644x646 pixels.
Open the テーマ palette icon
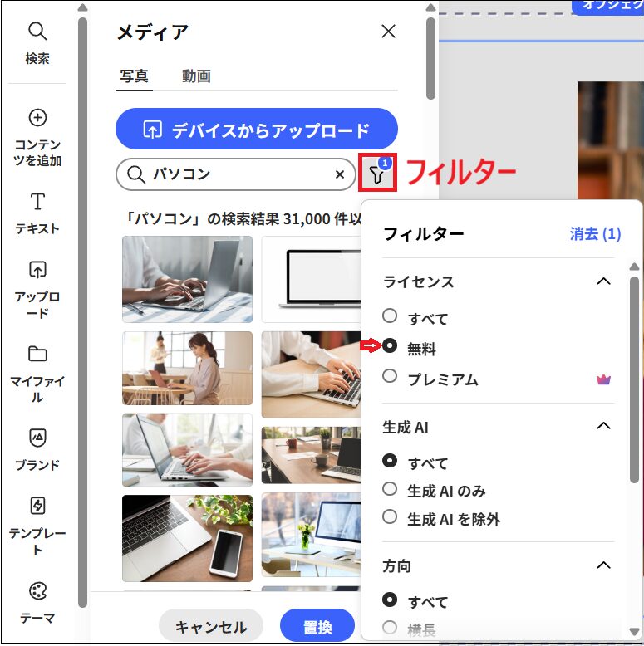click(x=37, y=591)
